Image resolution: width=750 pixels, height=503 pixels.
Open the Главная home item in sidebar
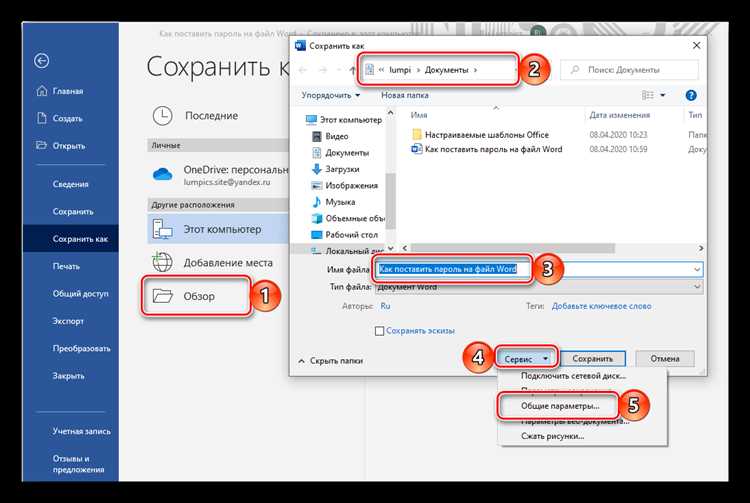click(60, 91)
